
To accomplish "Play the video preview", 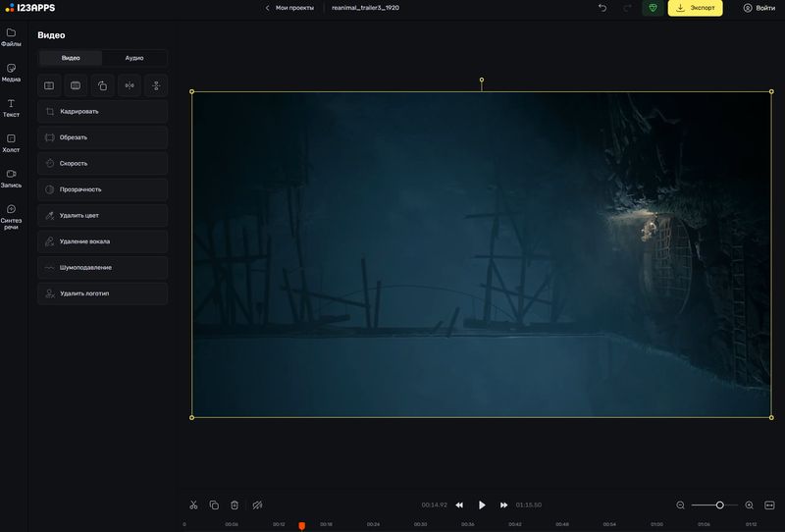I will coord(482,505).
